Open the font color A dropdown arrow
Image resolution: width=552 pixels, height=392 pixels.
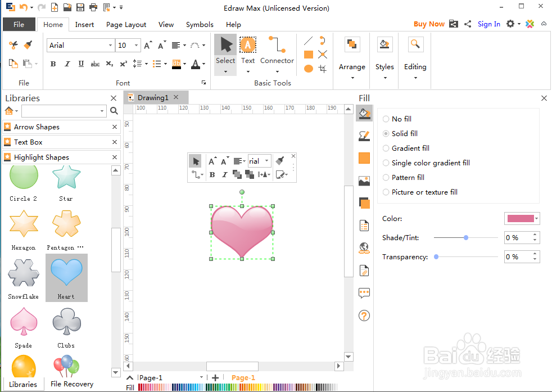click(x=204, y=64)
